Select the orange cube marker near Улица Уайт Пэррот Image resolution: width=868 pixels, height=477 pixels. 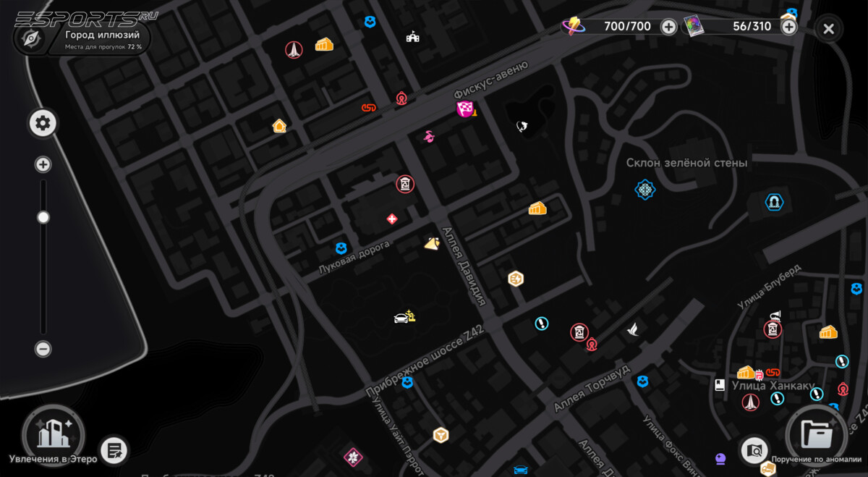pos(440,435)
